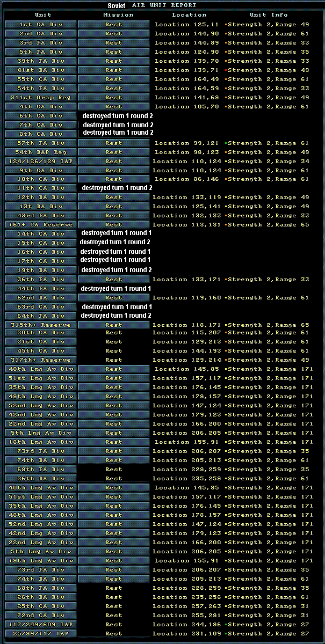Open the 311st Orap Reg unit
This screenshot has height=644, width=325.
[41, 98]
